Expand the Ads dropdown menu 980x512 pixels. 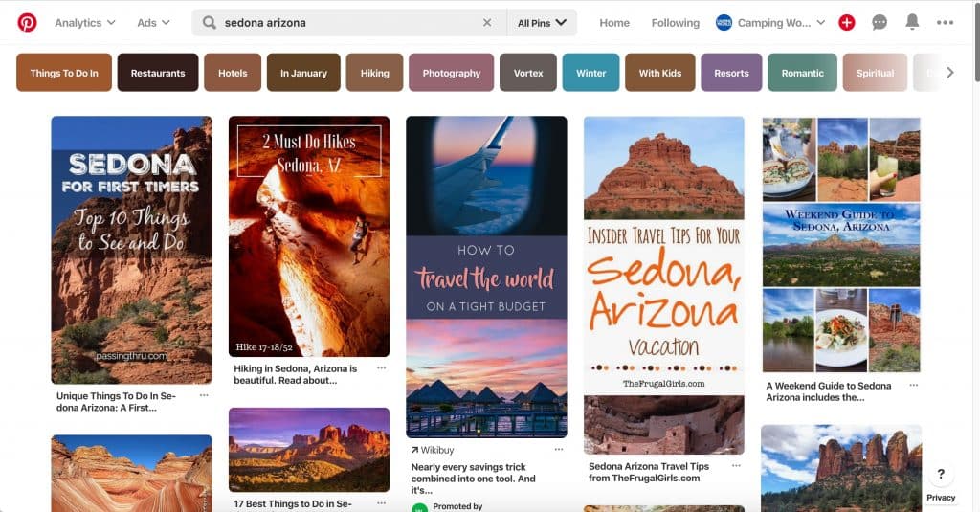[153, 23]
